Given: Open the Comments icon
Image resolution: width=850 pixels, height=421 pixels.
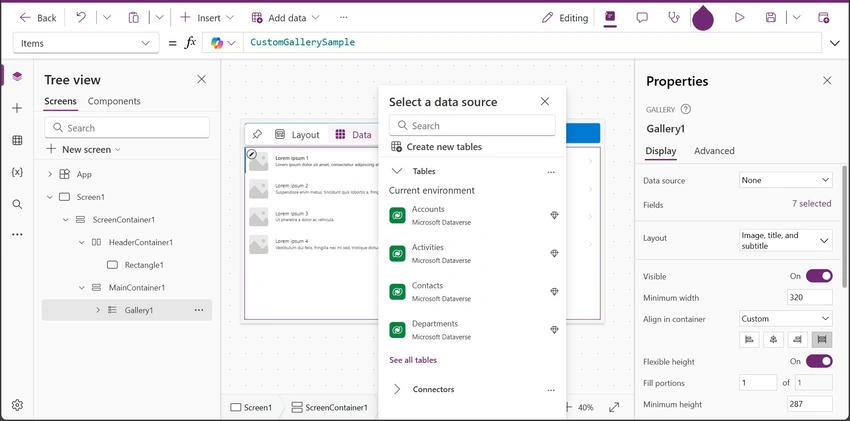Looking at the screenshot, I should (x=642, y=18).
